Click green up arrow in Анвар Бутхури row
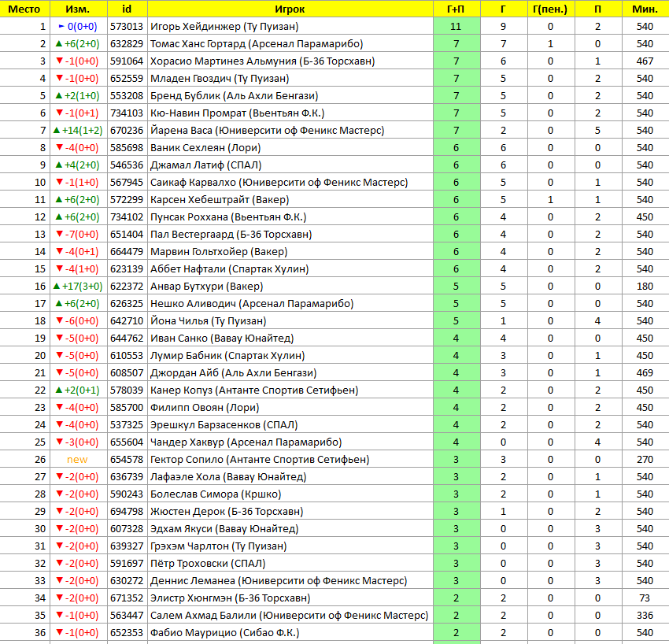Viewport: 669px width, 644px height. tap(57, 287)
